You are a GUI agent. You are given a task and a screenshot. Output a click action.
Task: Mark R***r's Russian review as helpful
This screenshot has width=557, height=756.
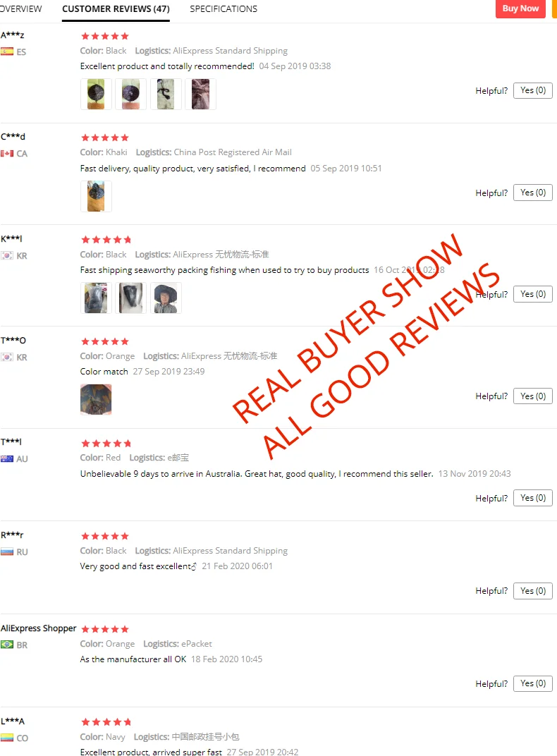point(533,591)
